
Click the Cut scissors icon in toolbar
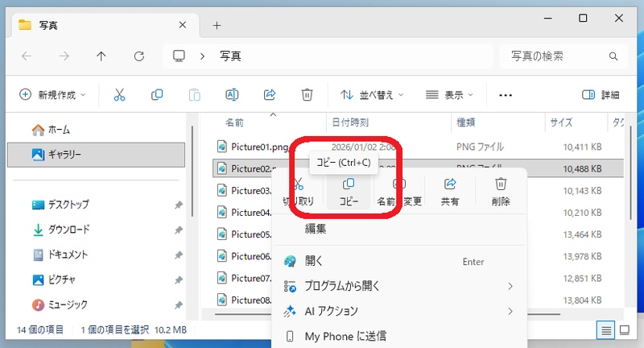pos(120,95)
